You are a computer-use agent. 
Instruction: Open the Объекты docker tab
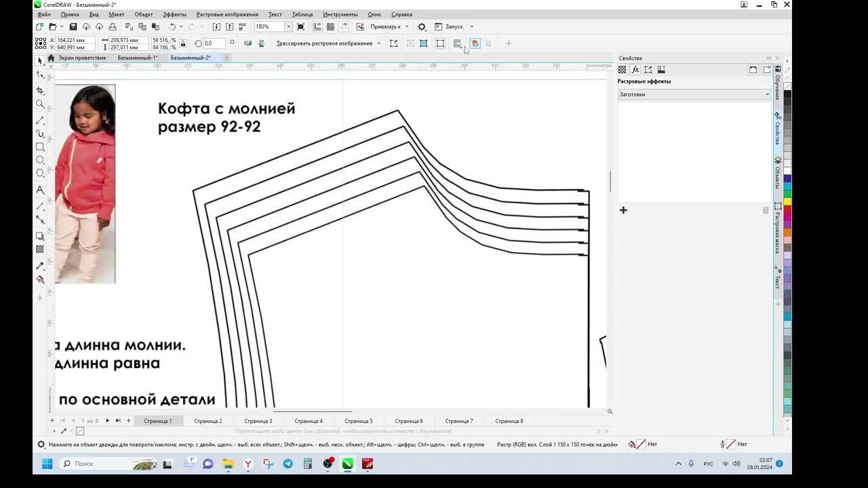coord(778,173)
